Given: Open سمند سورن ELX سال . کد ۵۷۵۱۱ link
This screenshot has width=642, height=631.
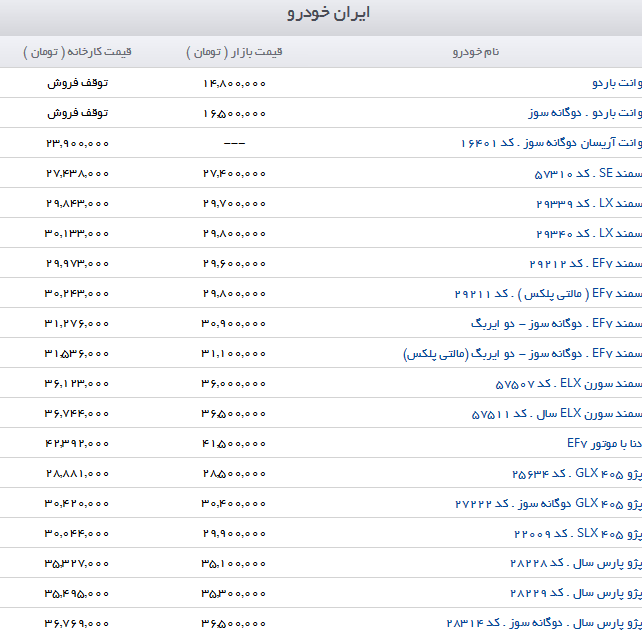Looking at the screenshot, I should tap(557, 413).
